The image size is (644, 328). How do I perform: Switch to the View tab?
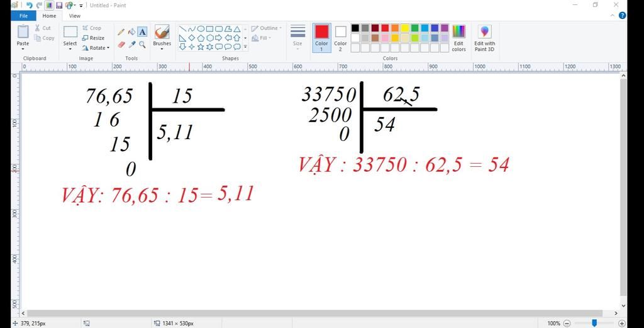(75, 16)
